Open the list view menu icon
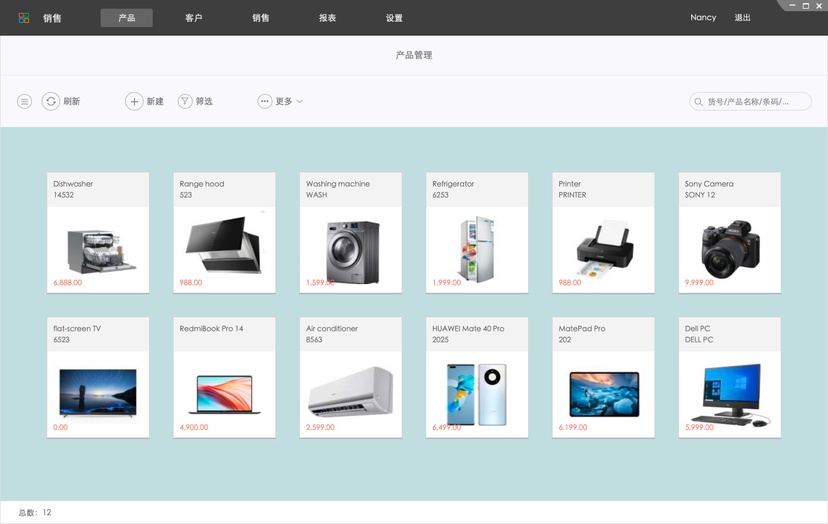This screenshot has width=828, height=524. click(24, 101)
